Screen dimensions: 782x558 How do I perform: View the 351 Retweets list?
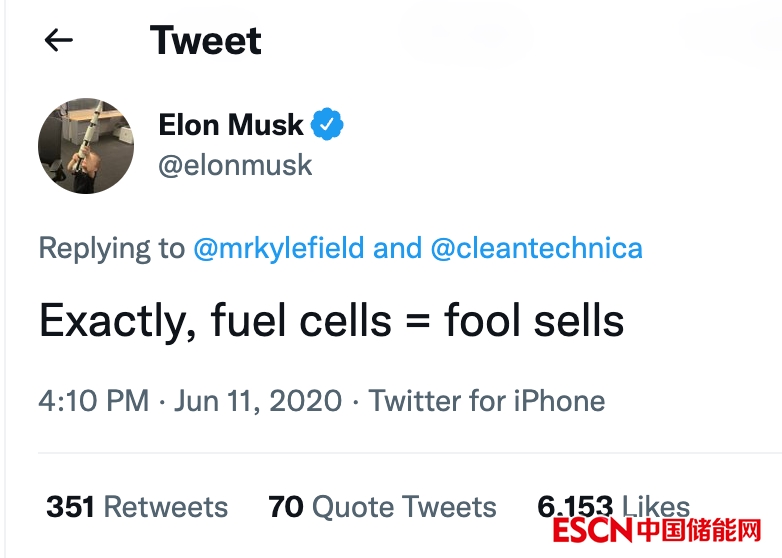[x=137, y=507]
